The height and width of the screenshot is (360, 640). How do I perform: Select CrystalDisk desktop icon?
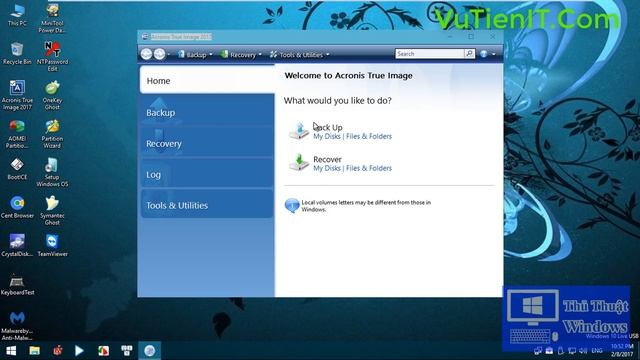coord(17,245)
